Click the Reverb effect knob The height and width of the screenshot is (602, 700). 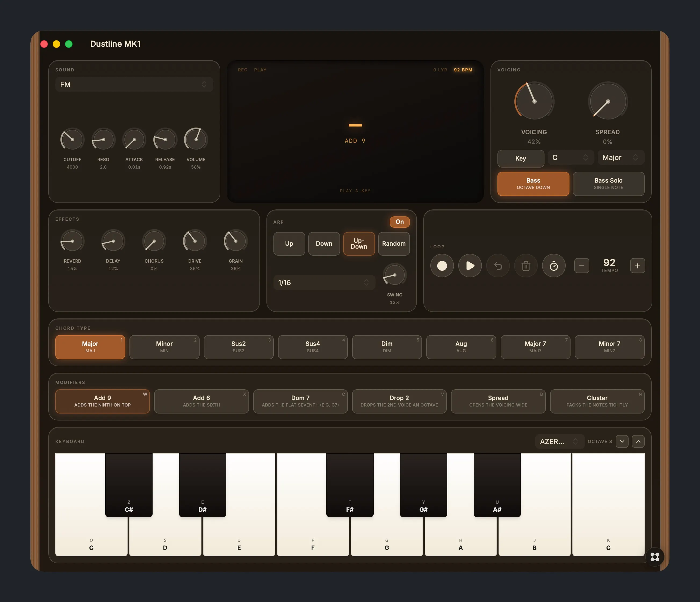(72, 241)
